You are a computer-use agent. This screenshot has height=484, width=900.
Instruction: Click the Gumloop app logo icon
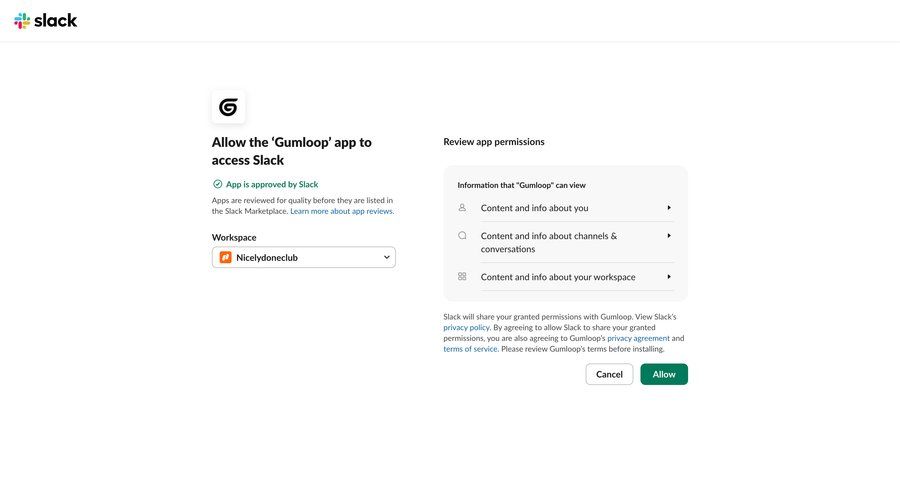(228, 107)
